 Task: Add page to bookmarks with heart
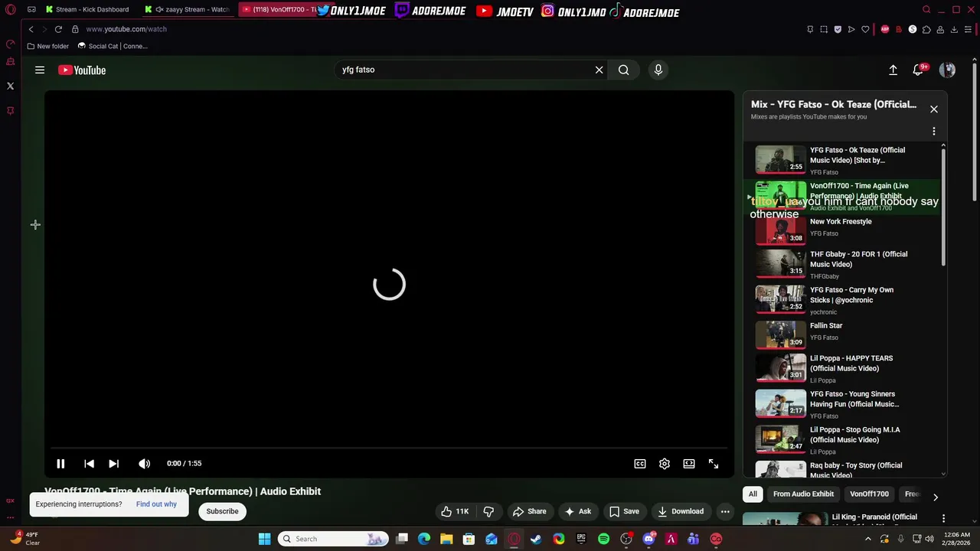865,29
